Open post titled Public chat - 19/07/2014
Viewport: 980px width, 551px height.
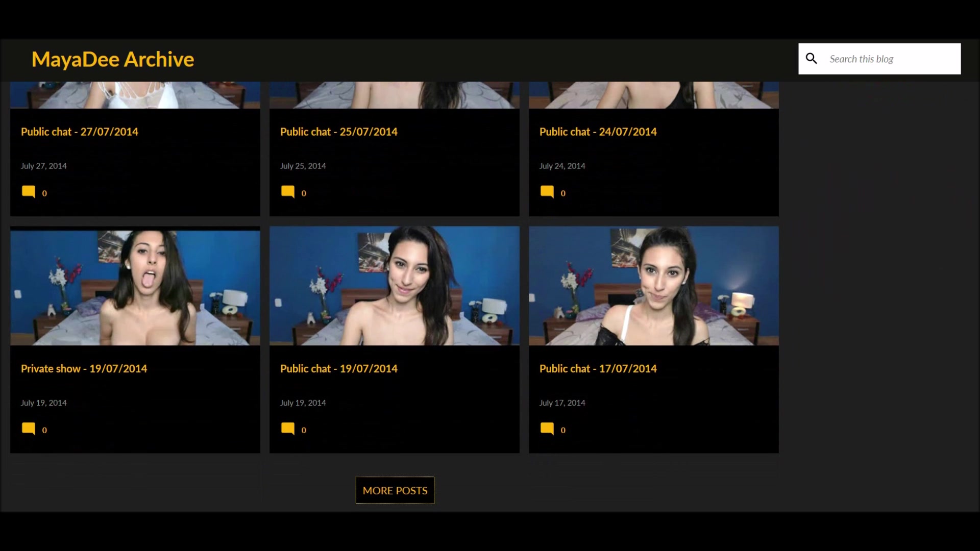[x=338, y=368]
